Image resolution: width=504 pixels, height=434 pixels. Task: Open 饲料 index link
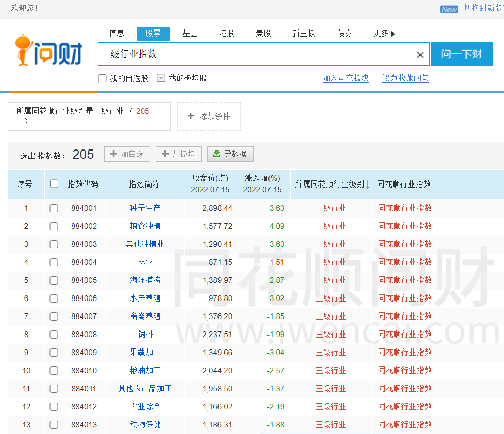click(145, 334)
